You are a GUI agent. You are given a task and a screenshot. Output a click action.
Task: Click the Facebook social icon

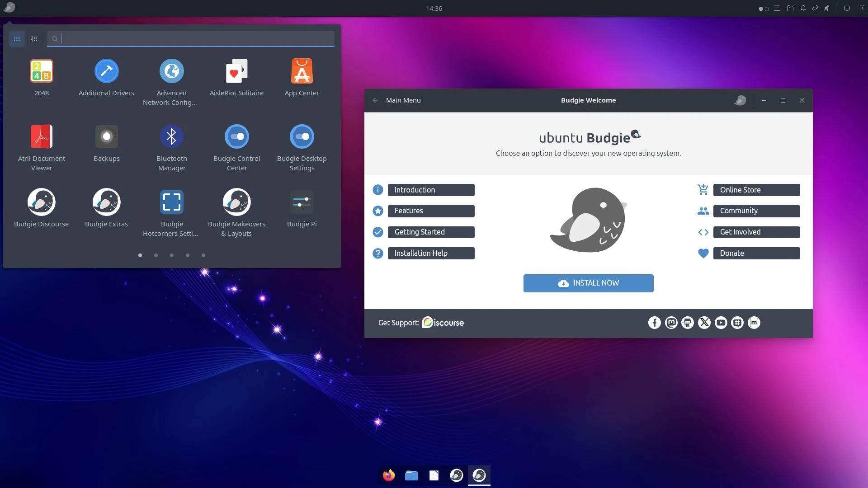654,323
